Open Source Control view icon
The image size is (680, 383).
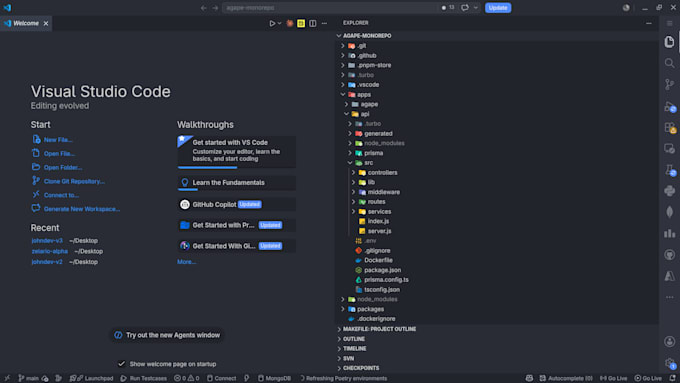click(x=669, y=85)
